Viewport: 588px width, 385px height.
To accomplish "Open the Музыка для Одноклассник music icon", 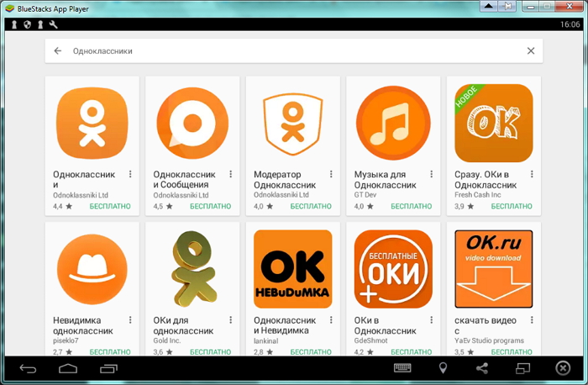I will (x=393, y=123).
